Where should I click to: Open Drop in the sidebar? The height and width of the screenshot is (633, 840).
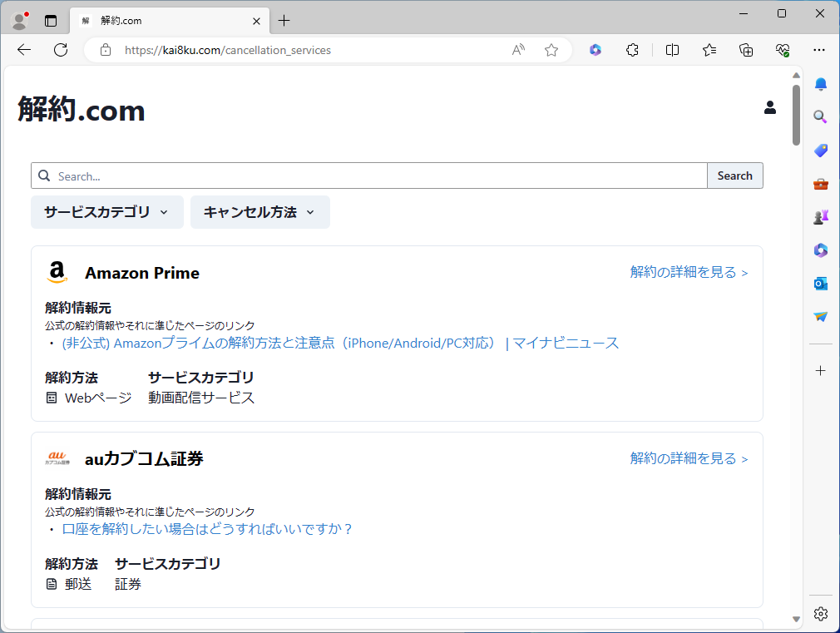coord(820,316)
